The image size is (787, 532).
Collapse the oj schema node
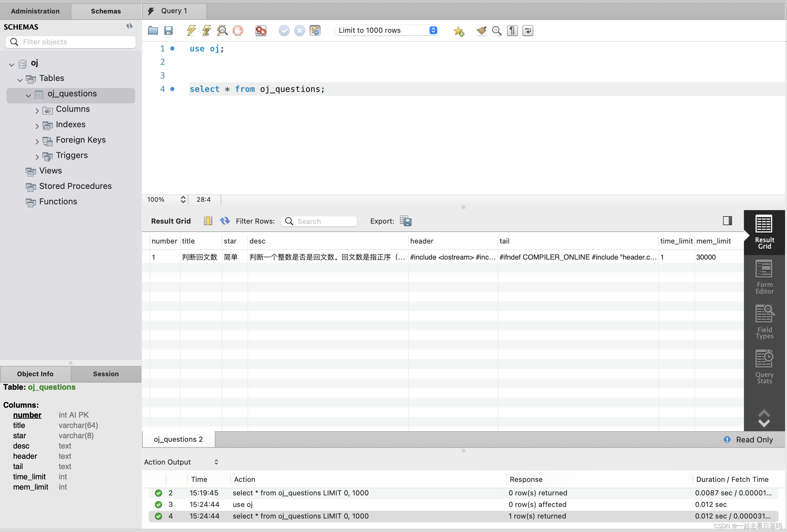(12, 65)
